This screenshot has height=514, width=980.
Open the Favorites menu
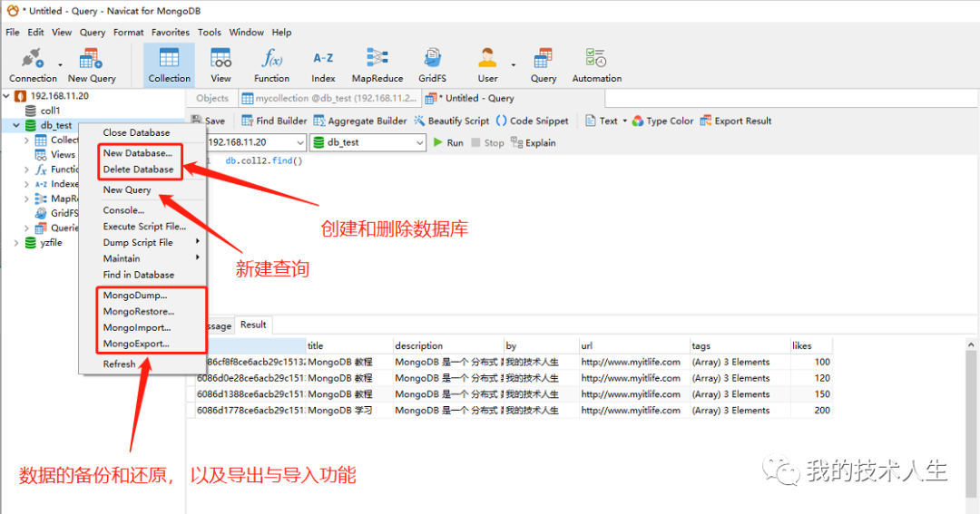[x=170, y=32]
